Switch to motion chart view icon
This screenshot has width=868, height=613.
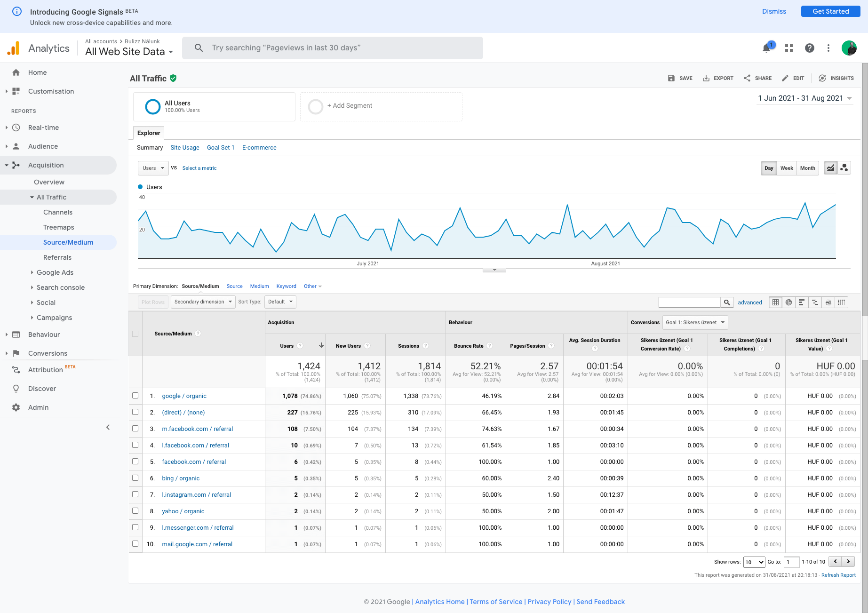click(844, 168)
